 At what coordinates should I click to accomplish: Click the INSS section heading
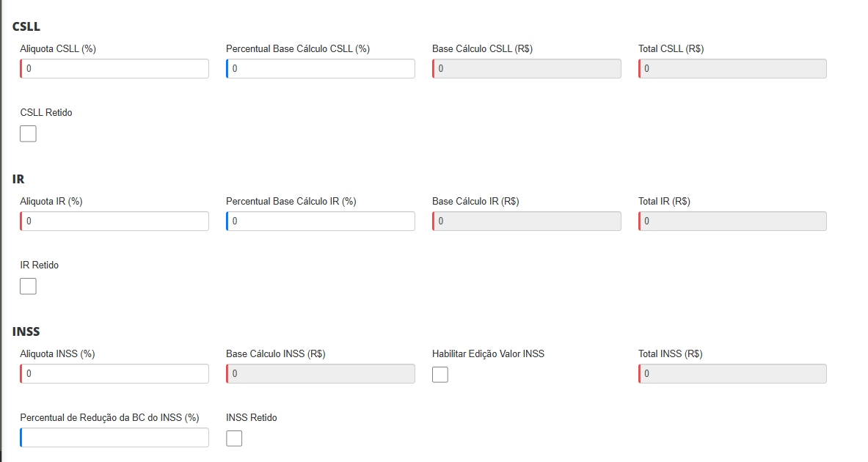click(26, 331)
